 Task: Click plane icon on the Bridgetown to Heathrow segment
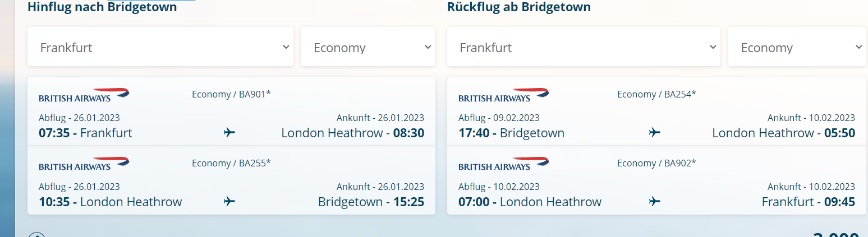pos(654,133)
